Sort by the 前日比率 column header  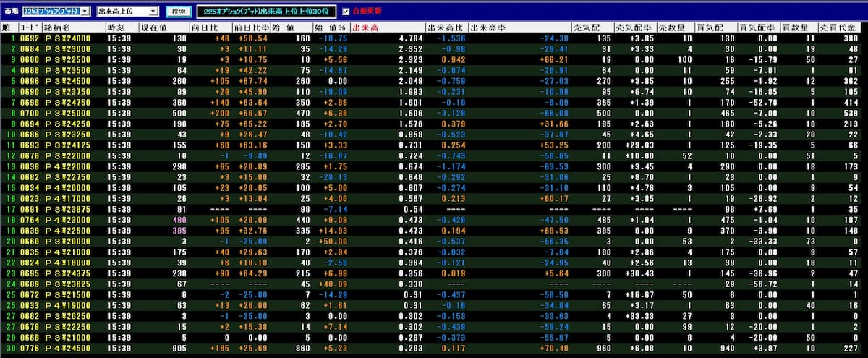coord(248,27)
